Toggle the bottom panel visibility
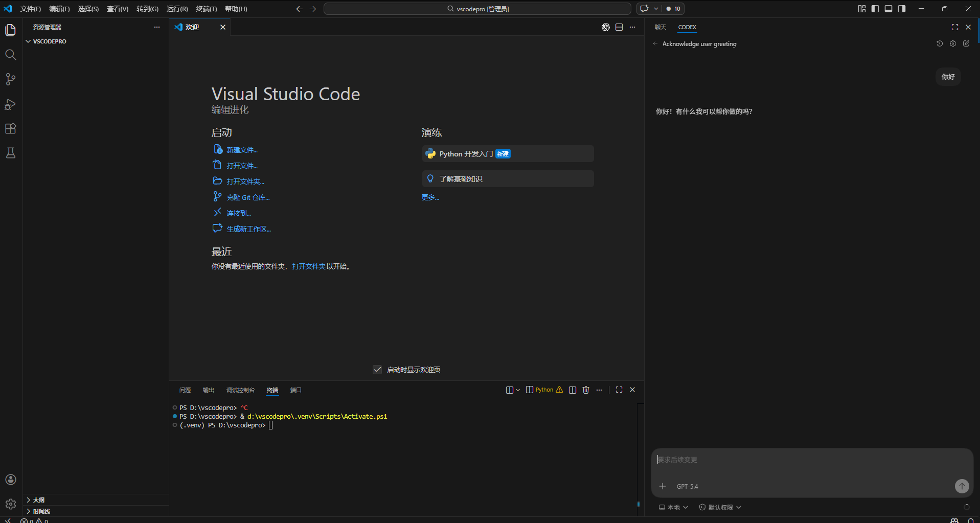 888,9
